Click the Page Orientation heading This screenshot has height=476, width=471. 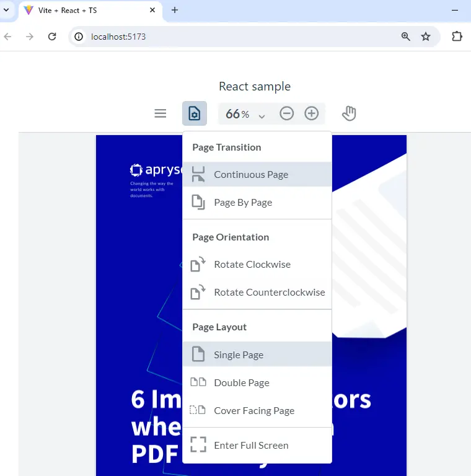(x=231, y=237)
